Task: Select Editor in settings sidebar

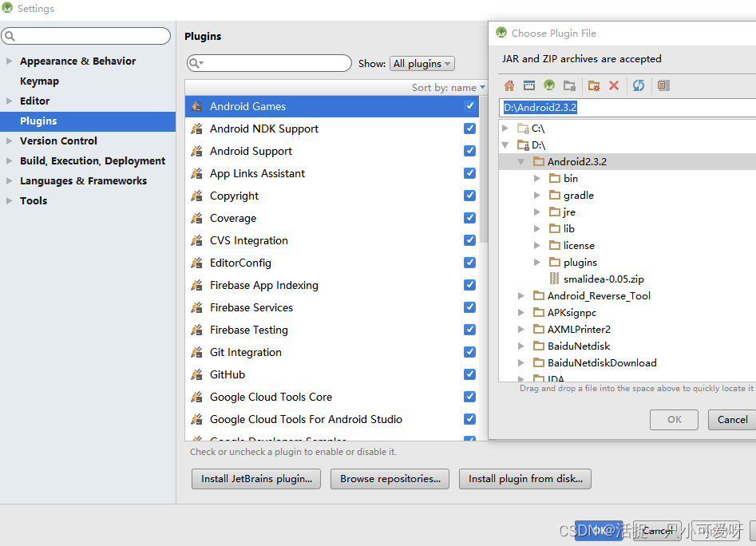Action: (x=34, y=101)
